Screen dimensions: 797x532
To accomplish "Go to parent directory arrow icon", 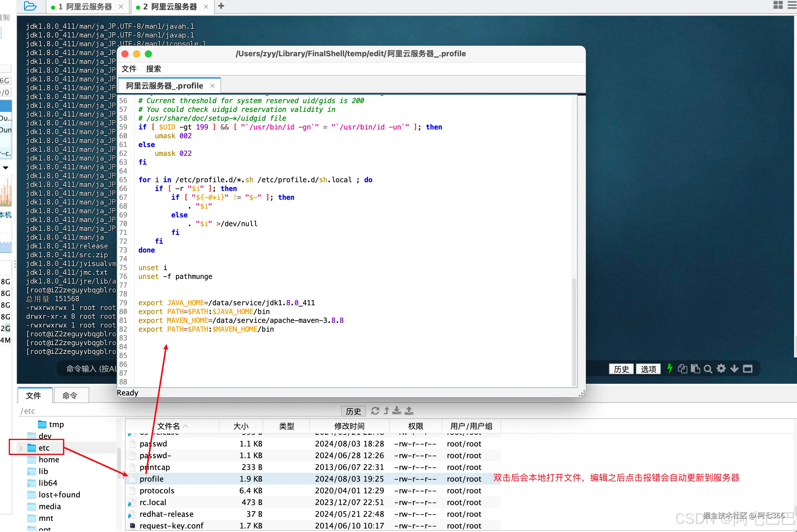I will point(386,411).
